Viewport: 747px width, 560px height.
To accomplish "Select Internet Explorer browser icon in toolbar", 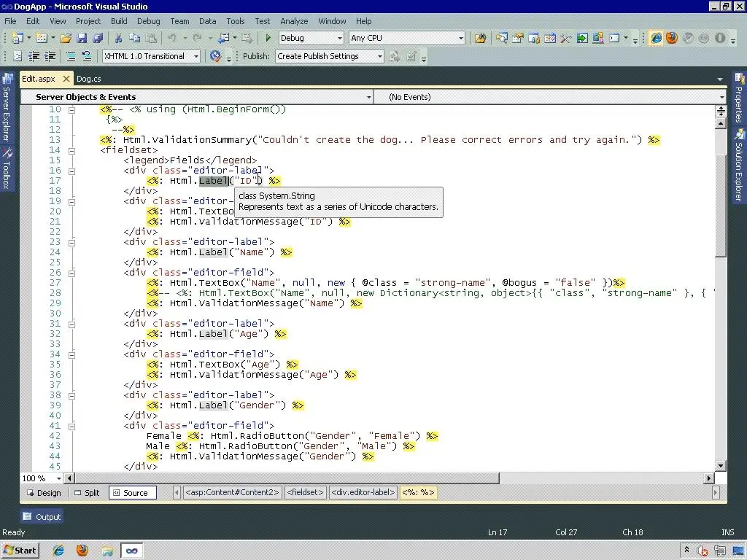I will pyautogui.click(x=656, y=38).
